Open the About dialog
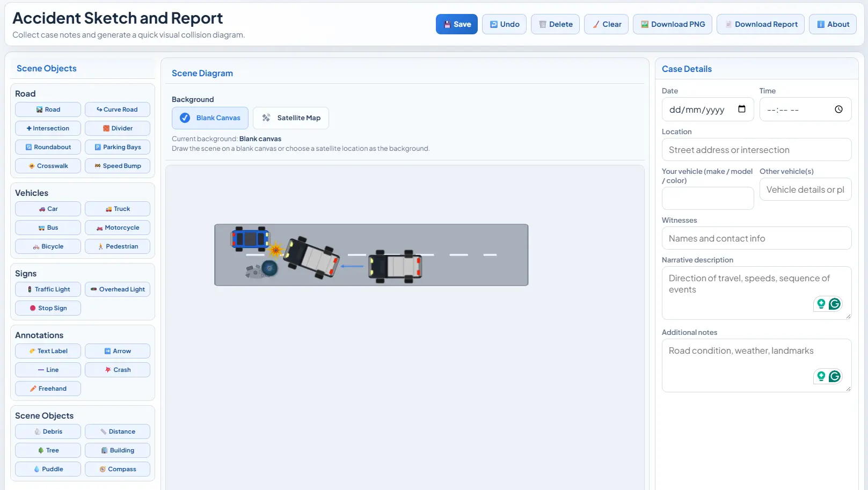868x490 pixels. point(833,24)
